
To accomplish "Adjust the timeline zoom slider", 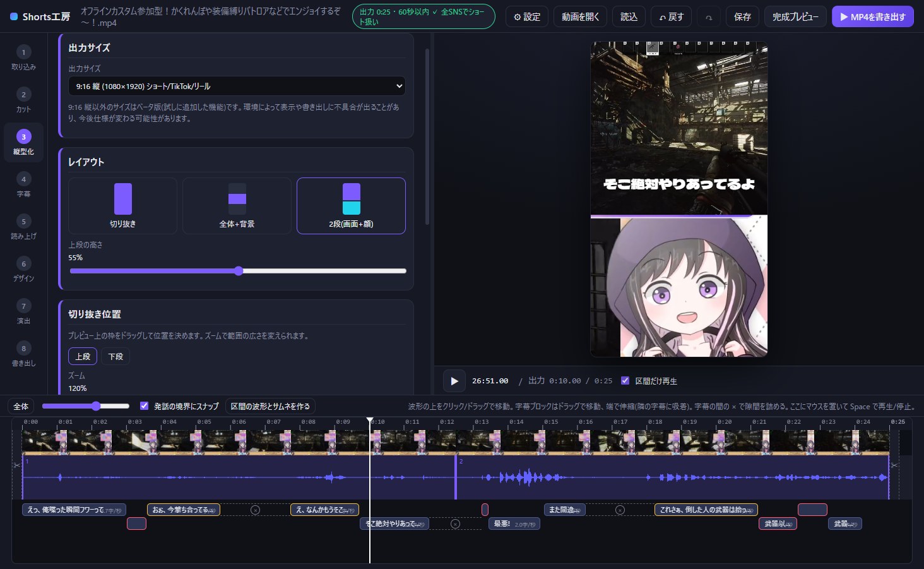I will (x=86, y=406).
